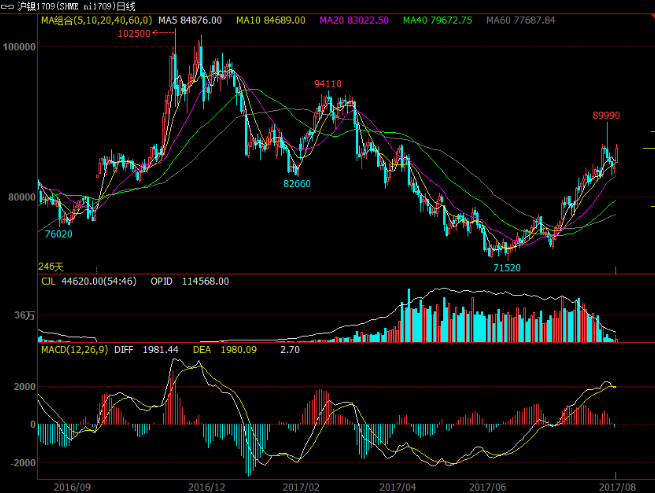
Task: Click the 82660 low price label
Action: [x=296, y=184]
